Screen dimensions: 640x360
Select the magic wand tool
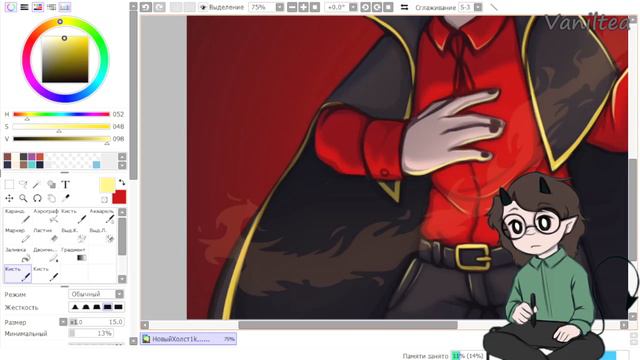pos(37,184)
